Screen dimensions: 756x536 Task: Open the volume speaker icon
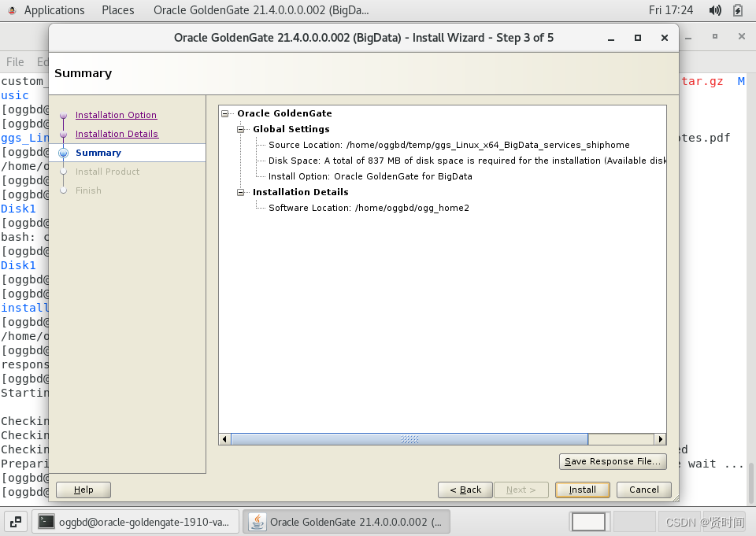[715, 10]
